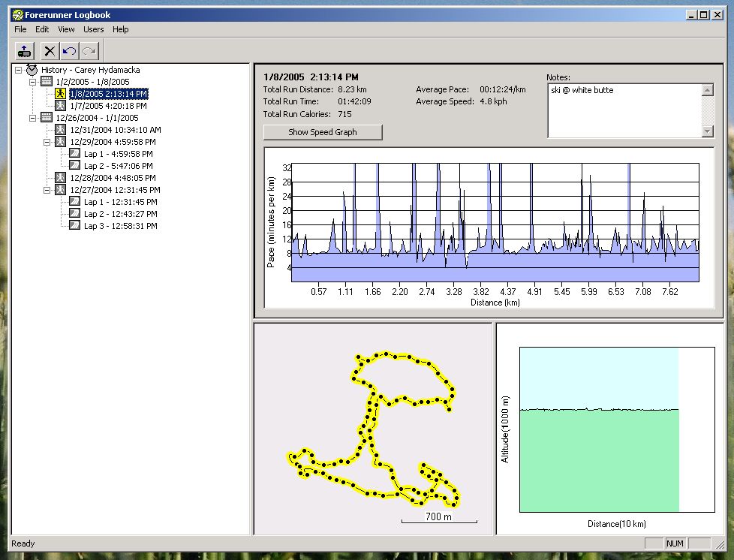Click lap icon for Lap 1 - 4:59:58 PM
Screen dimensions: 734x560
[74, 153]
